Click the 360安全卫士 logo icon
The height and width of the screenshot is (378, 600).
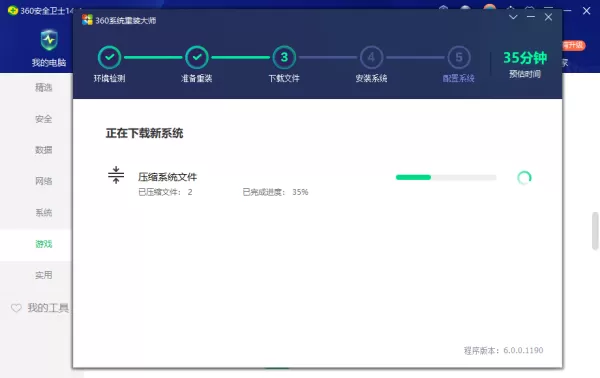13,10
